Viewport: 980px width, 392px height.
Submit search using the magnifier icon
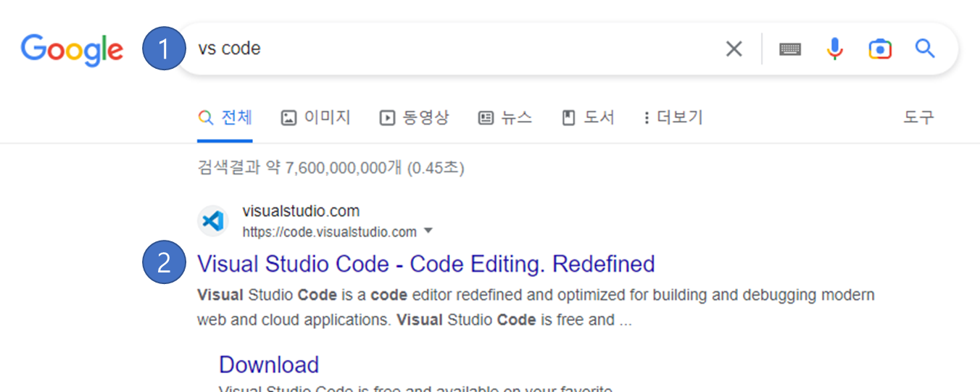[925, 49]
